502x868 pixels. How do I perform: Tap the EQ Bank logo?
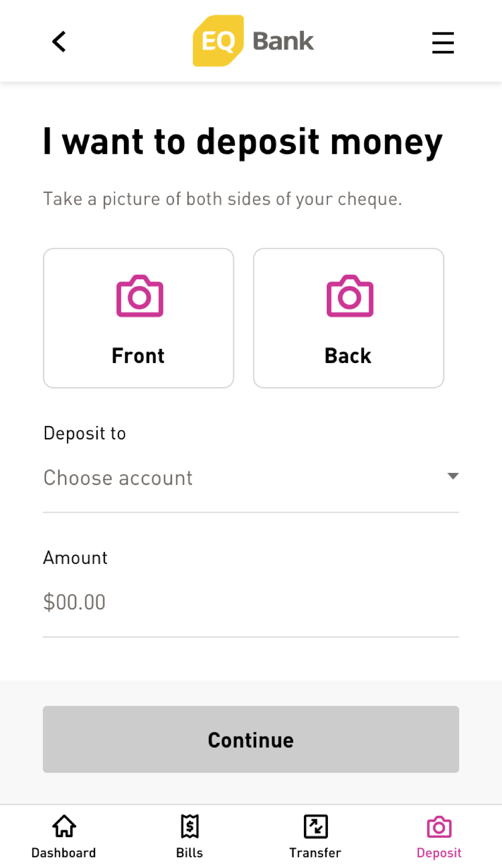[x=253, y=41]
